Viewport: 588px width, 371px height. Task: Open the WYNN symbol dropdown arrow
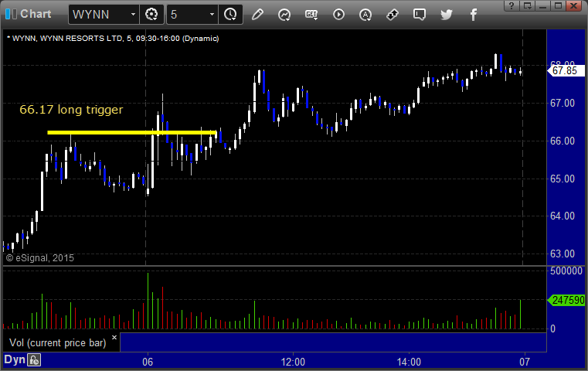(x=133, y=15)
